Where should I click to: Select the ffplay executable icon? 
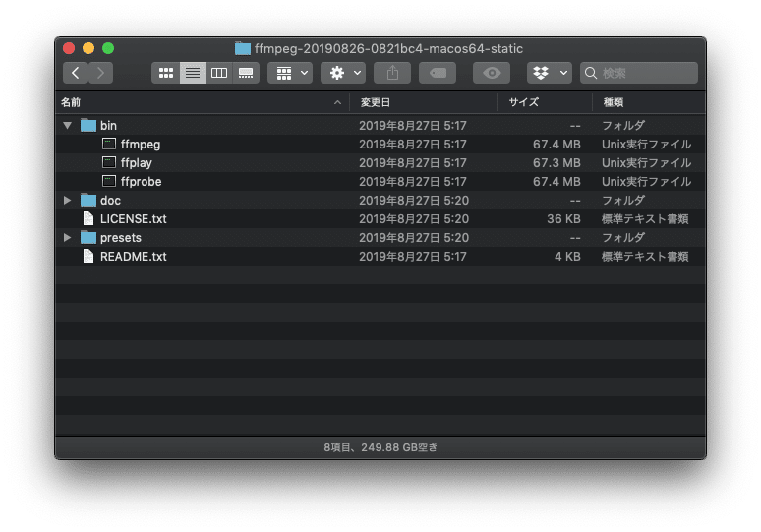click(x=109, y=162)
